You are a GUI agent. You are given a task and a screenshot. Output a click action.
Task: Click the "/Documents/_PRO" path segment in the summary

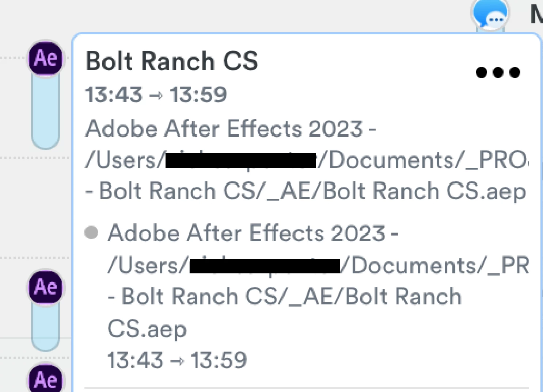pyautogui.click(x=424, y=160)
